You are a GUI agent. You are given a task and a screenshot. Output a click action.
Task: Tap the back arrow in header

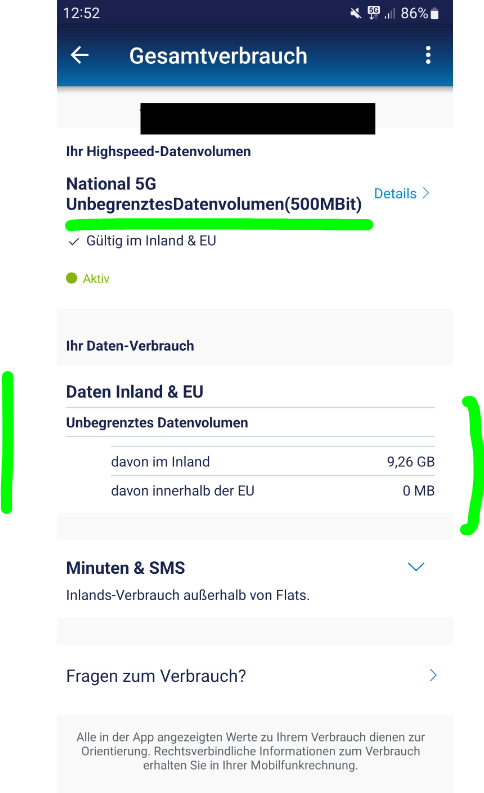point(80,55)
